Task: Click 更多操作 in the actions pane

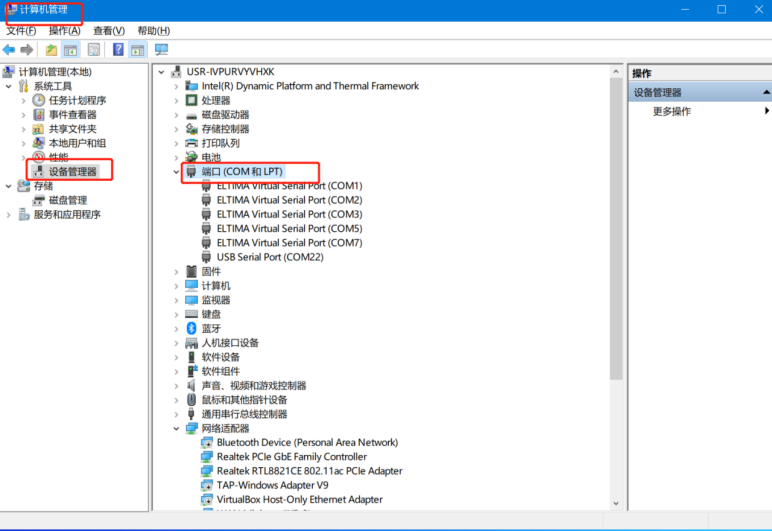Action: [672, 111]
